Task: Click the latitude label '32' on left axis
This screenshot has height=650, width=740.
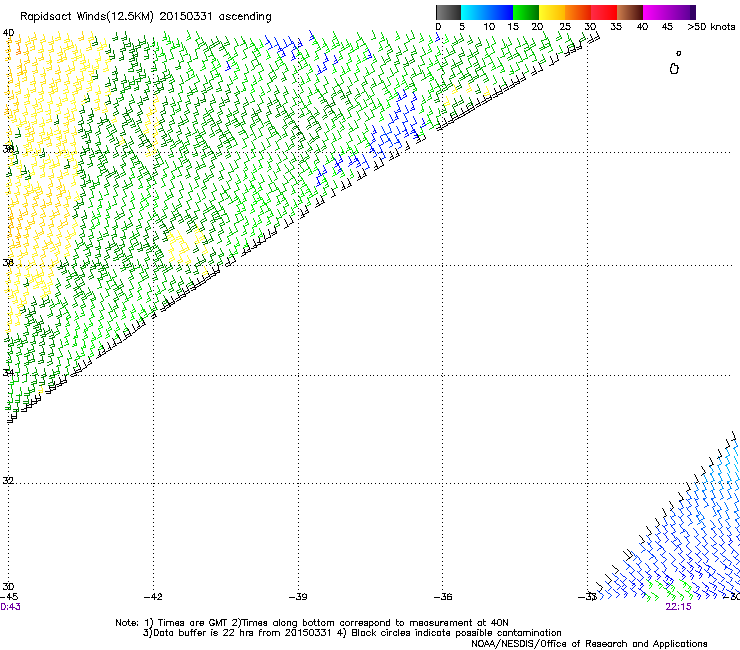Action: coord(8,480)
